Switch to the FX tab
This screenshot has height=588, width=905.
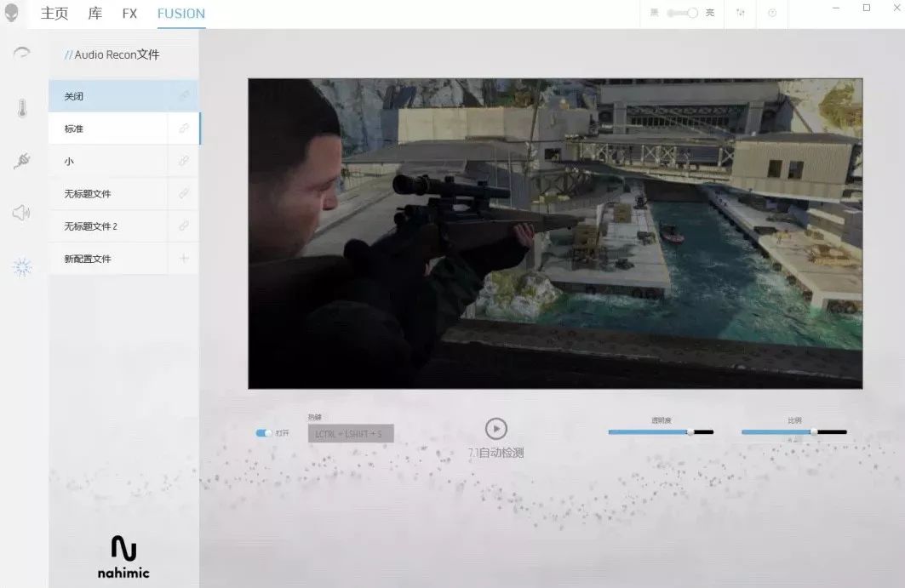pyautogui.click(x=129, y=14)
